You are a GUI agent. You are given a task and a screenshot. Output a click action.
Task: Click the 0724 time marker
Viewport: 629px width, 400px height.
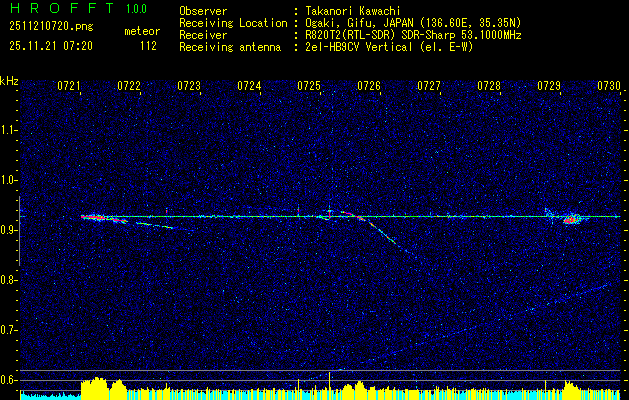pyautogui.click(x=249, y=86)
